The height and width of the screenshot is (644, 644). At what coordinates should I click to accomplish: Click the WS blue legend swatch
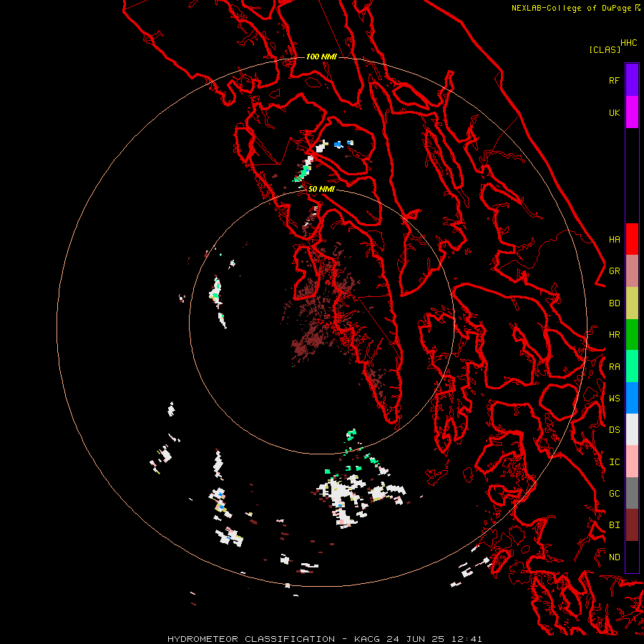[x=632, y=398]
